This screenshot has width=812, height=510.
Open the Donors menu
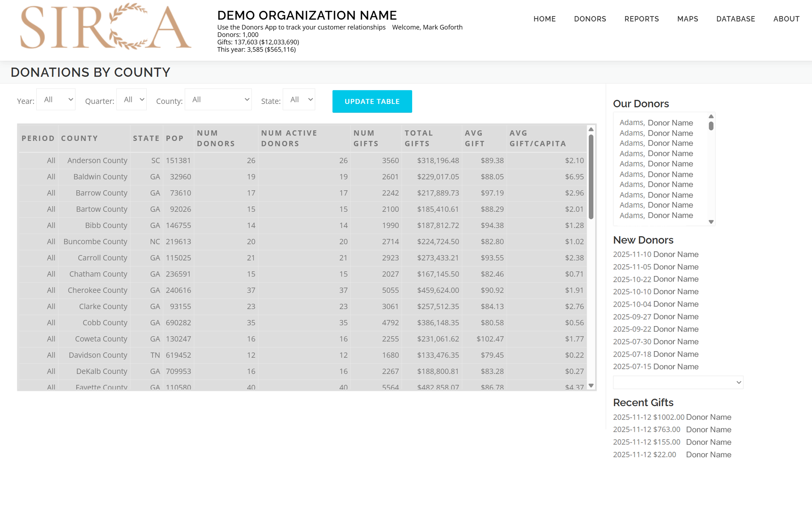tap(590, 19)
